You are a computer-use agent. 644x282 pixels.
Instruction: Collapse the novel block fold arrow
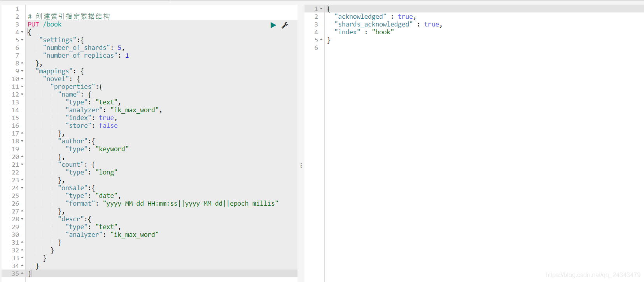pyautogui.click(x=22, y=79)
